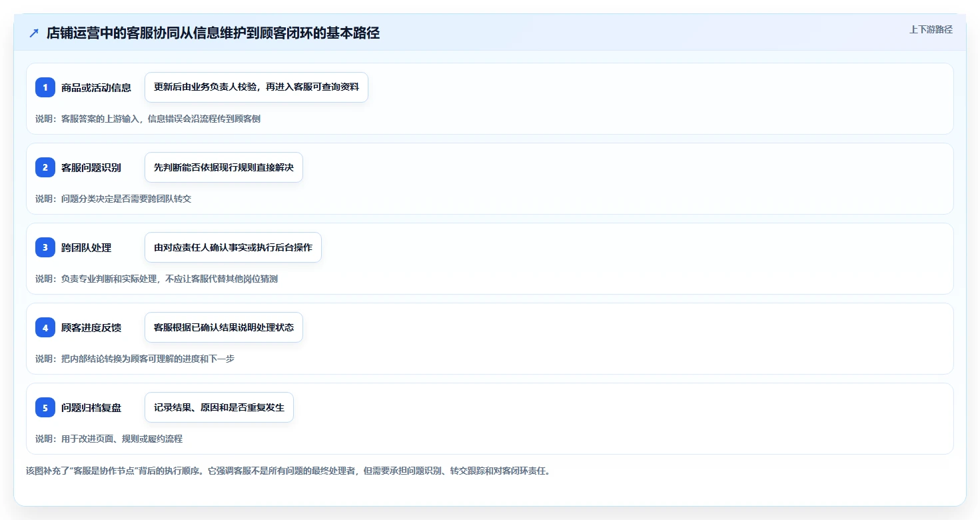The image size is (980, 520).
Task: Select the 问题归档复盘 step title
Action: point(91,407)
